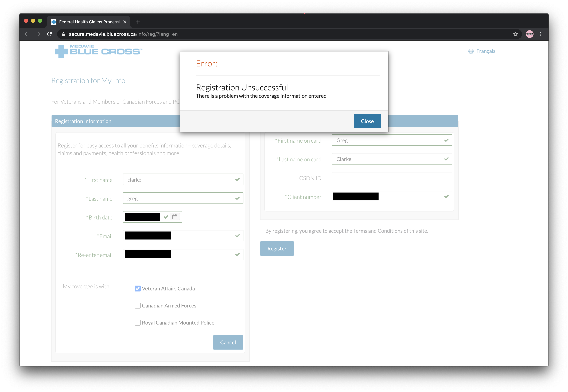Click into the CSDN ID field
The height and width of the screenshot is (392, 568).
coord(392,178)
